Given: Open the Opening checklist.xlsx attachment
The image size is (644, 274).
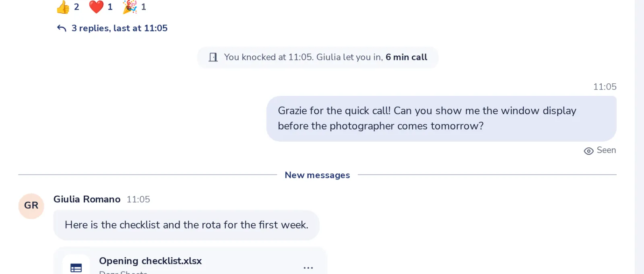Looking at the screenshot, I should pos(150,261).
